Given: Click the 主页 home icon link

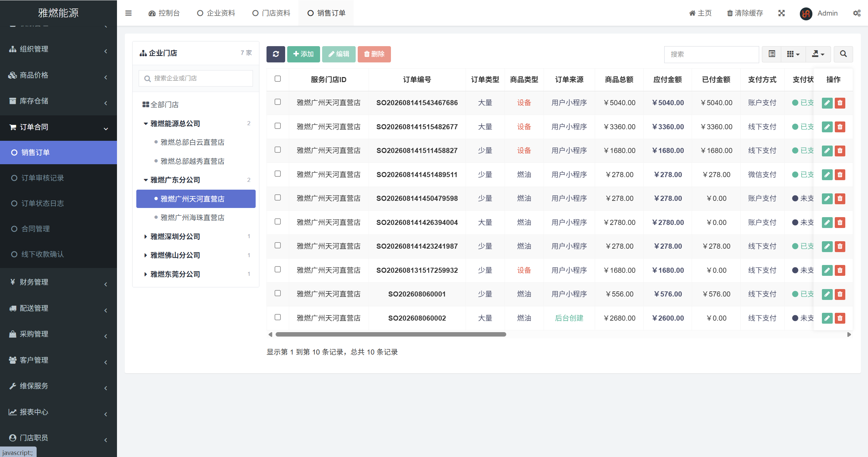Looking at the screenshot, I should tap(700, 13).
